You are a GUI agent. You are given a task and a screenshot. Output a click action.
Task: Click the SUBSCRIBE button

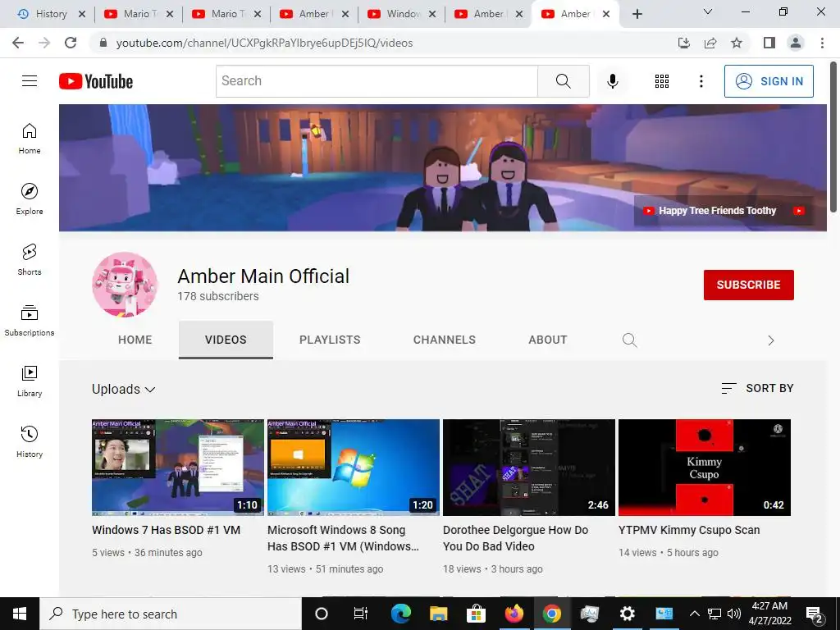(x=748, y=285)
